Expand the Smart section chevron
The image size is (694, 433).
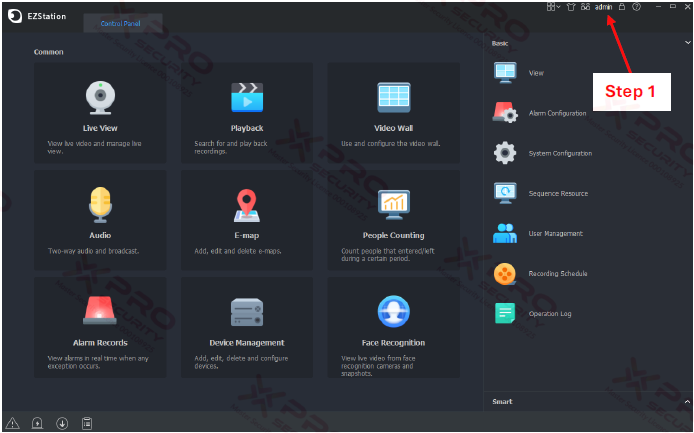point(686,402)
